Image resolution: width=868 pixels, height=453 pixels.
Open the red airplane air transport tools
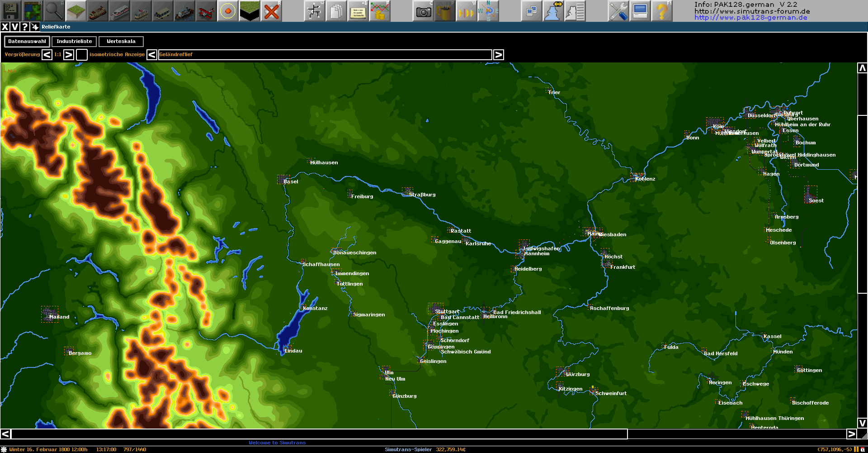pyautogui.click(x=206, y=11)
